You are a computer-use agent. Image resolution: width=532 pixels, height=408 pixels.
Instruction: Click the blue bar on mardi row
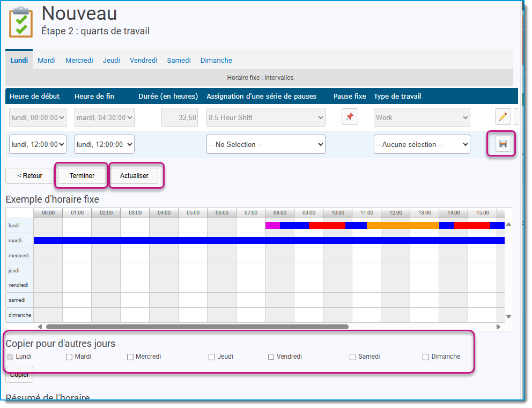[x=269, y=241]
